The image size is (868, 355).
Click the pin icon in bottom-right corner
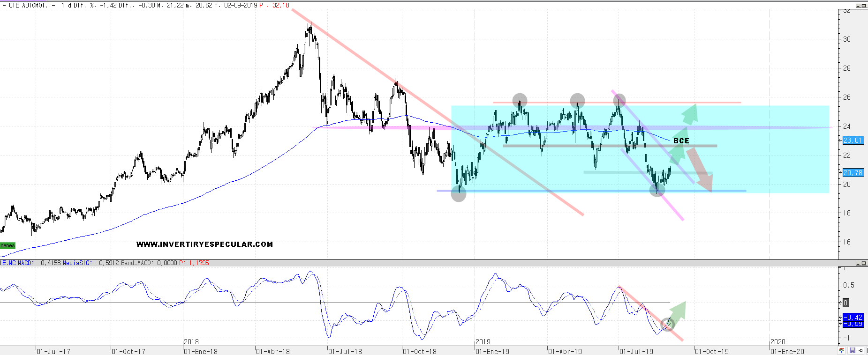(x=861, y=351)
